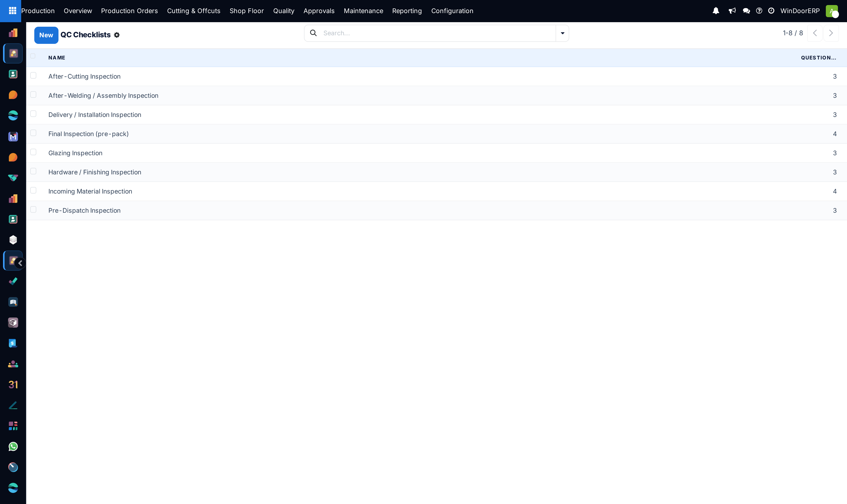
Task: Open the people group app in sidebar
Action: pyautogui.click(x=13, y=364)
